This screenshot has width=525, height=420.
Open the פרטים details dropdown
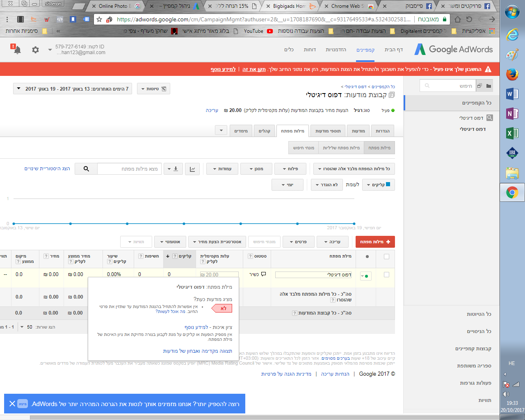pos(298,242)
